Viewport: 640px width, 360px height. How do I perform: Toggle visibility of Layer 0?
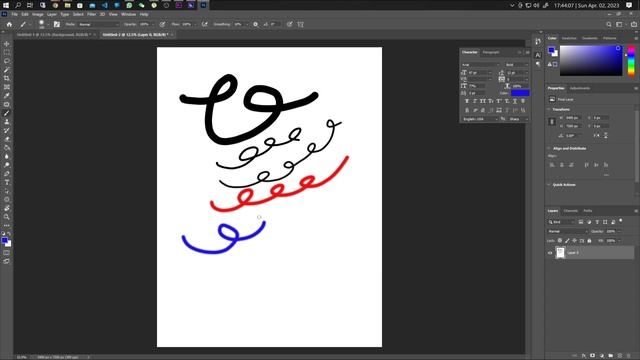(x=550, y=253)
